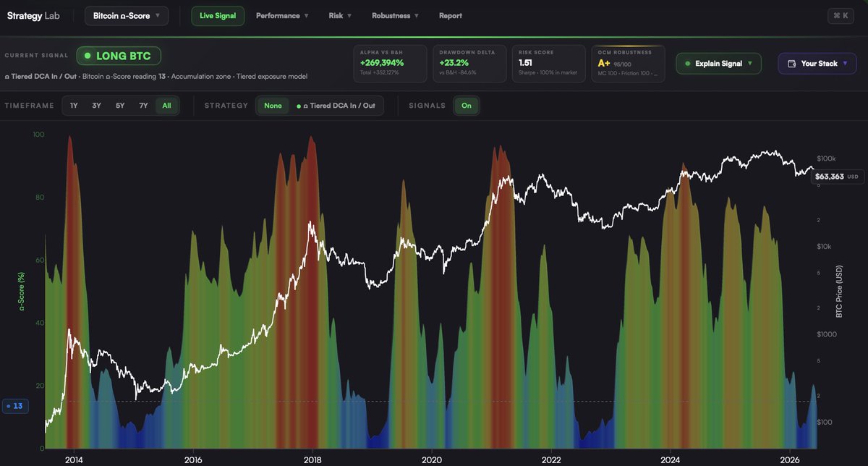This screenshot has height=466, width=868.
Task: Set timeframe to 3Y
Action: (96, 106)
